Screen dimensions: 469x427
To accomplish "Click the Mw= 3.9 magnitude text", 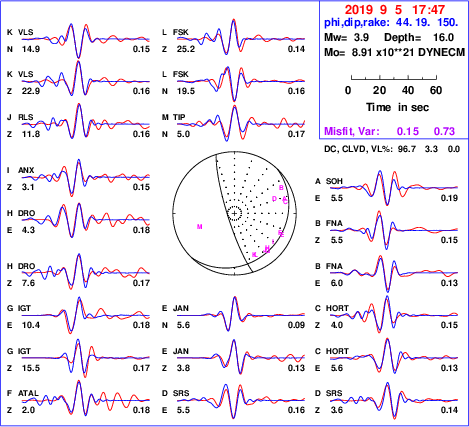I will (x=346, y=37).
